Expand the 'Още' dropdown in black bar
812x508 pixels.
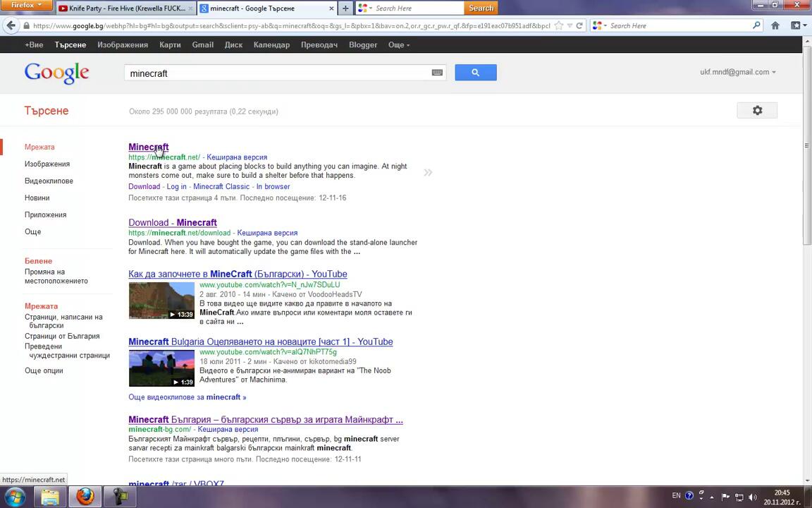point(398,44)
